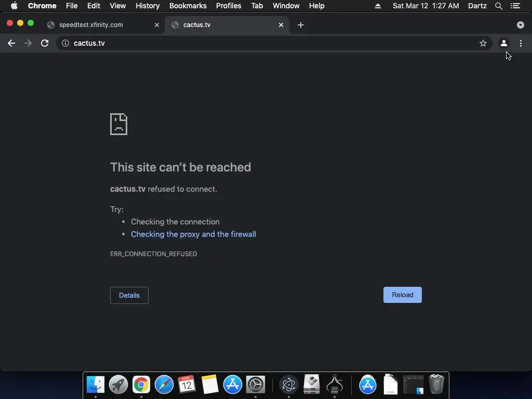This screenshot has width=532, height=399.
Task: Open the Help menu
Action: click(316, 6)
